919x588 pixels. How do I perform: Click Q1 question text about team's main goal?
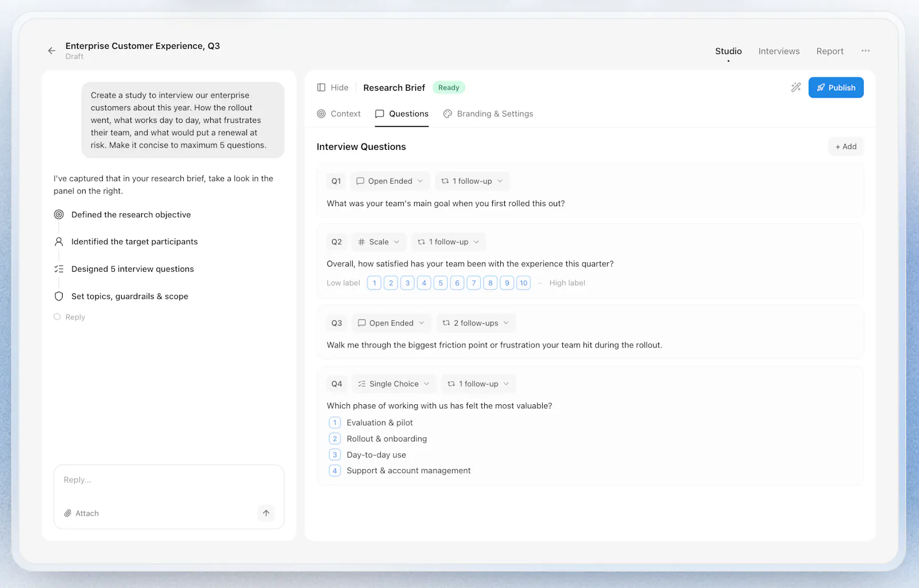point(446,203)
